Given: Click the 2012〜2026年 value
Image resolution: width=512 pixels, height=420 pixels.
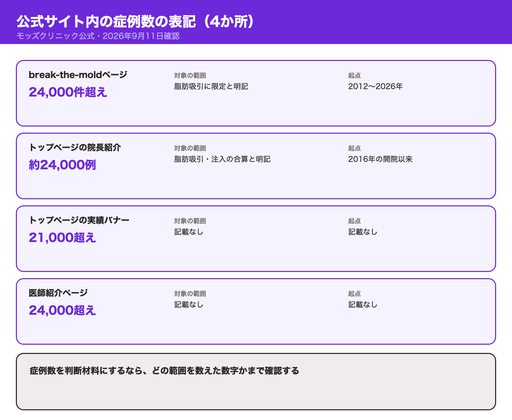Looking at the screenshot, I should (376, 86).
